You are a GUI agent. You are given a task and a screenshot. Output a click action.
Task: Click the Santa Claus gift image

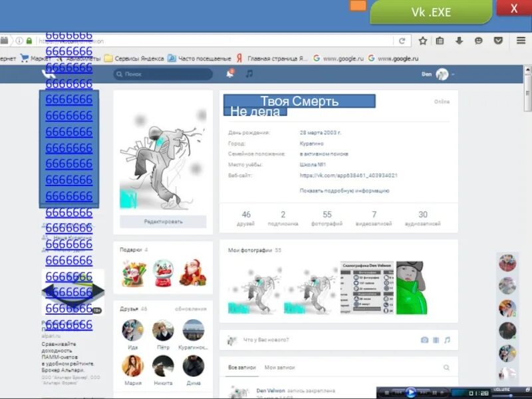click(x=193, y=273)
